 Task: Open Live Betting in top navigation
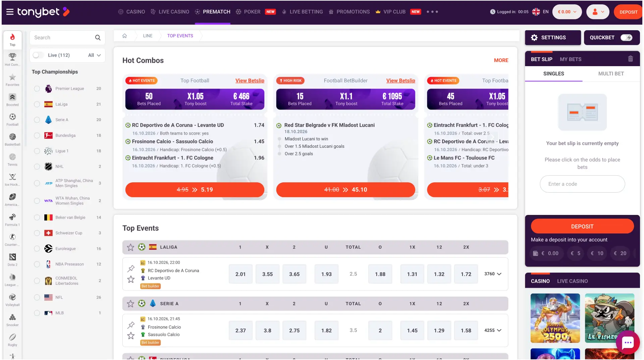[x=302, y=12]
